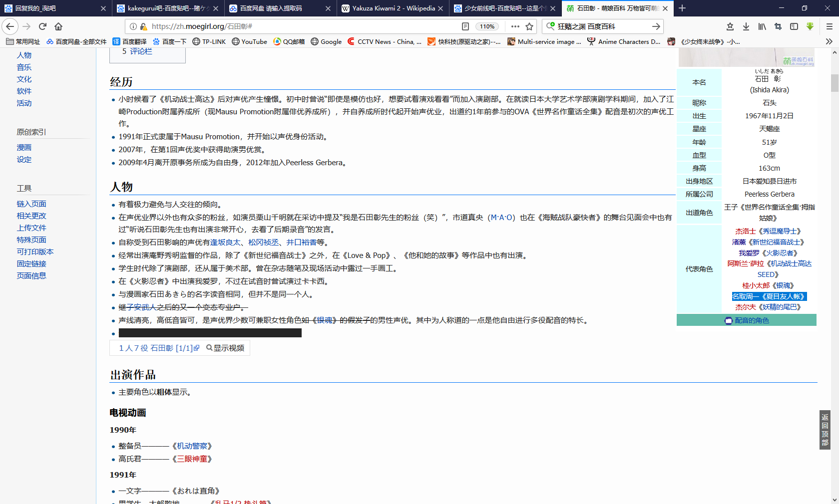The image size is (839, 504).
Task: Click the search box with 狂赌之渊 百度百科
Action: [602, 26]
